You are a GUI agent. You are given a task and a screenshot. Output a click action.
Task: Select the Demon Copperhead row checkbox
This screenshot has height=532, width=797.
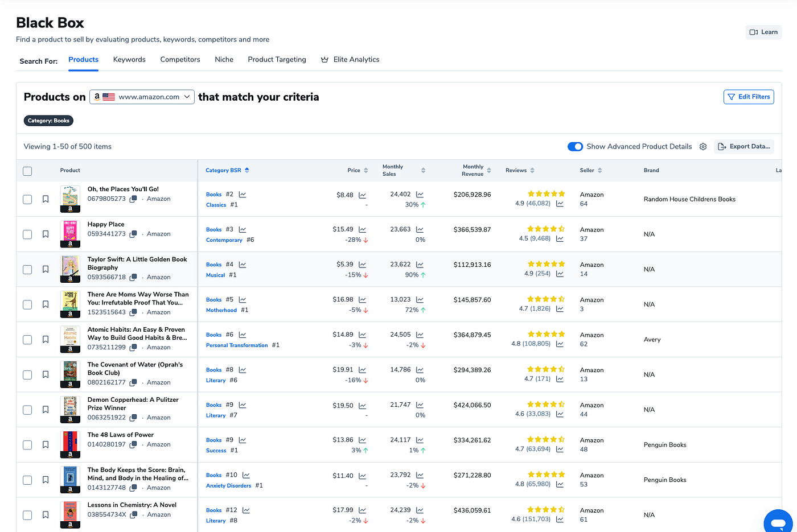[x=27, y=410]
